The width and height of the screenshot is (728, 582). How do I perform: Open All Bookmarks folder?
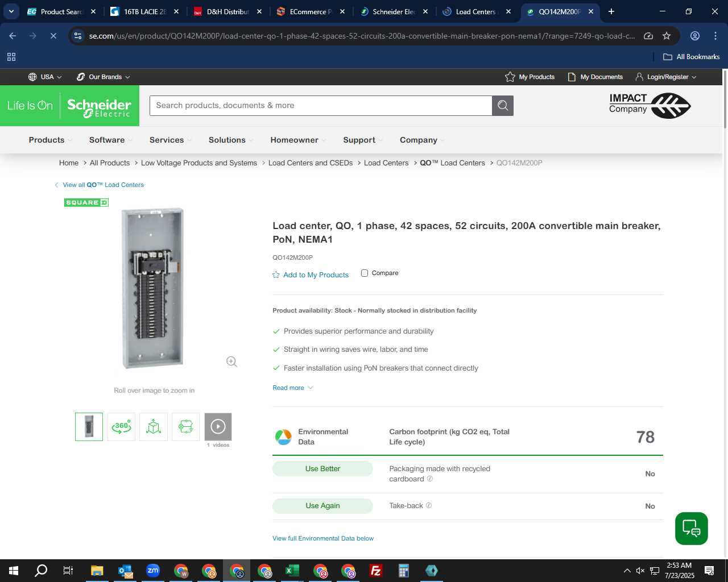(x=692, y=57)
